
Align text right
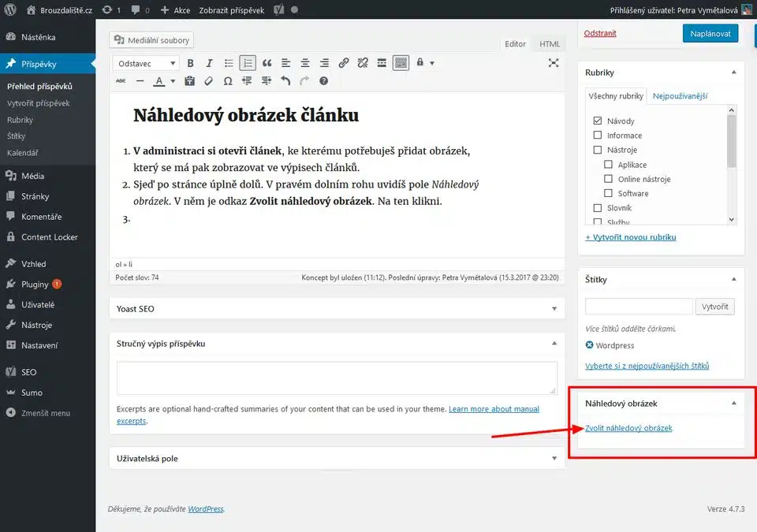click(x=324, y=63)
